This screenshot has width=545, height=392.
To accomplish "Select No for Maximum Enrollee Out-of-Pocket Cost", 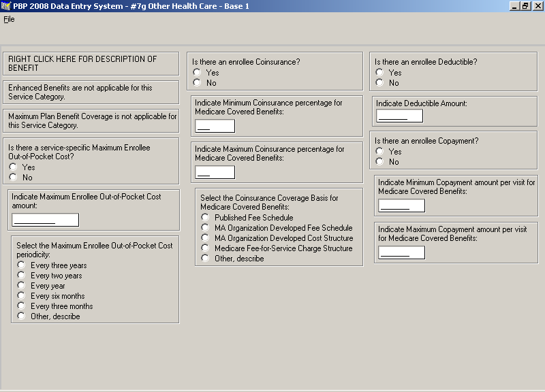I will pyautogui.click(x=13, y=177).
